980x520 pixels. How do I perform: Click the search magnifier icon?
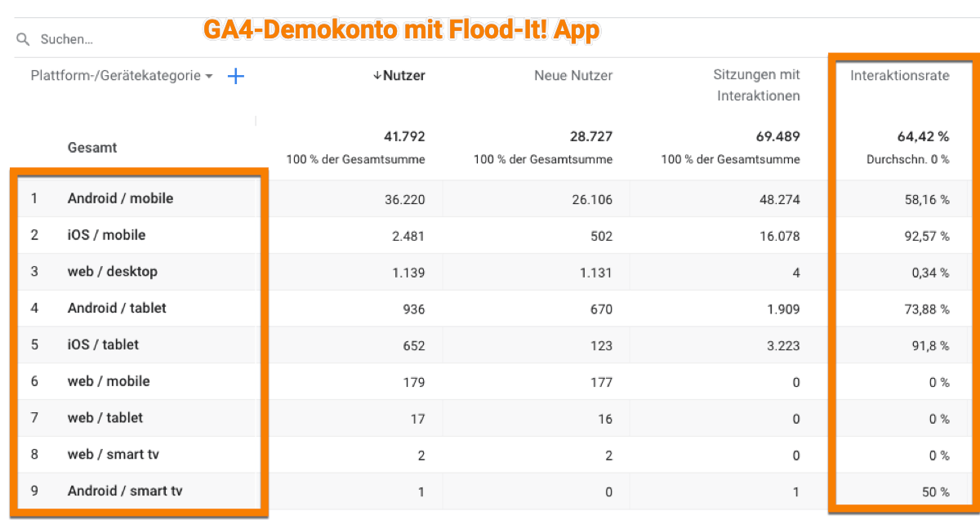coord(23,39)
